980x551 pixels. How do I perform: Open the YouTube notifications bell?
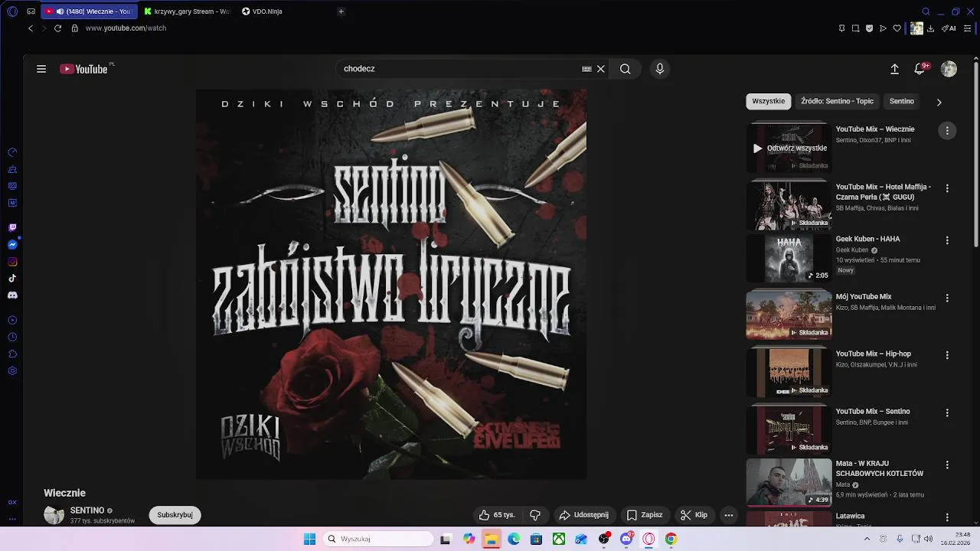point(920,69)
